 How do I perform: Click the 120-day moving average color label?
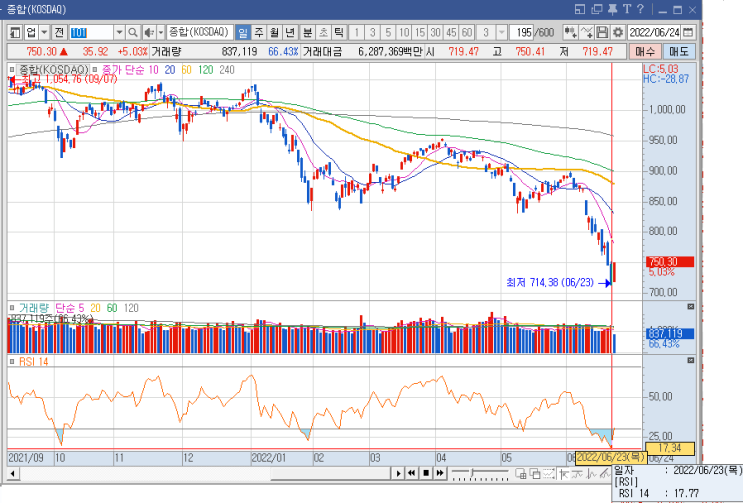(205, 70)
